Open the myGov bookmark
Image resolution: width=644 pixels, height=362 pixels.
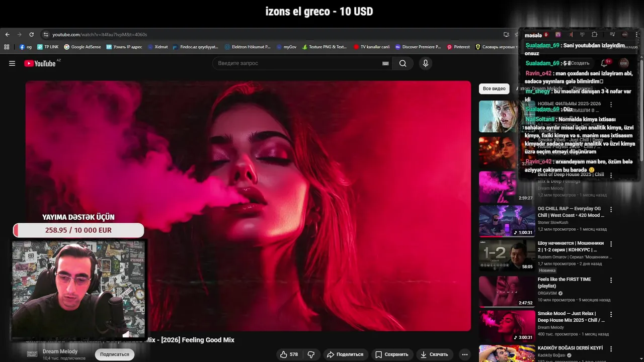[287, 47]
